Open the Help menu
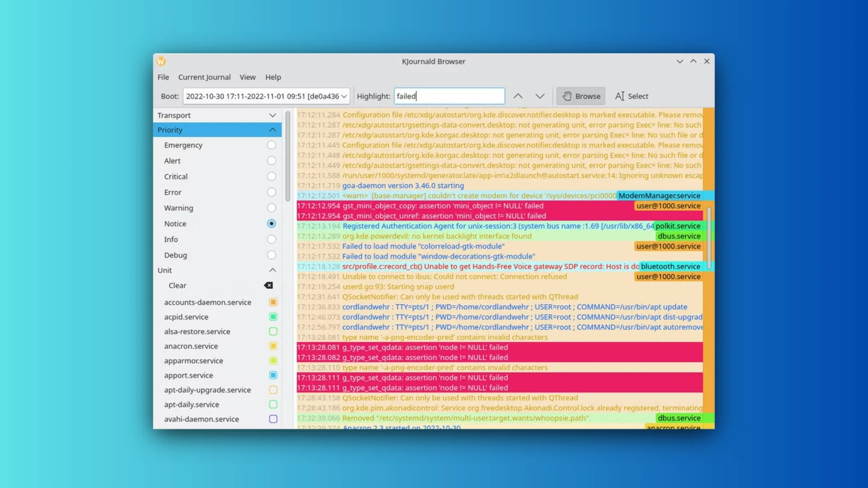Image resolution: width=868 pixels, height=488 pixels. click(x=273, y=77)
